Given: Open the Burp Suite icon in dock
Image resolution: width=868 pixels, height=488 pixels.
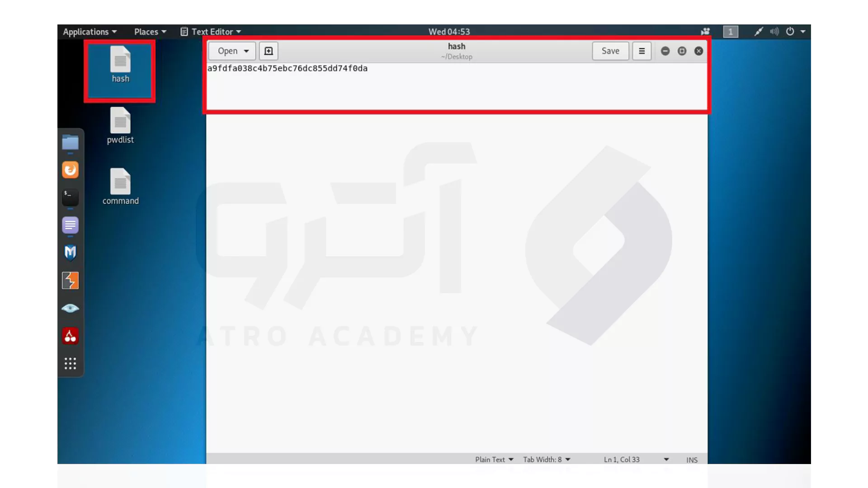Looking at the screenshot, I should [70, 280].
